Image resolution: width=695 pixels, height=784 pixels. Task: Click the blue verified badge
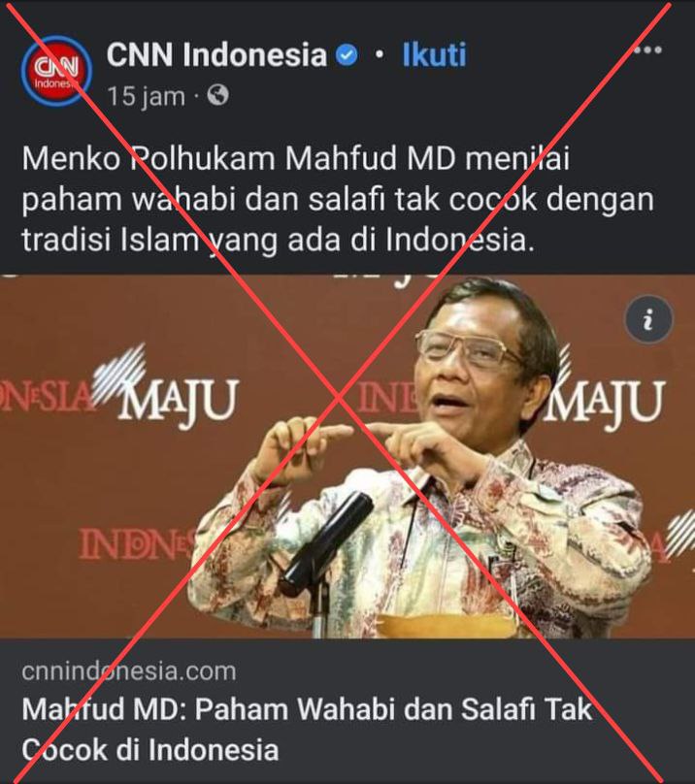point(347,55)
